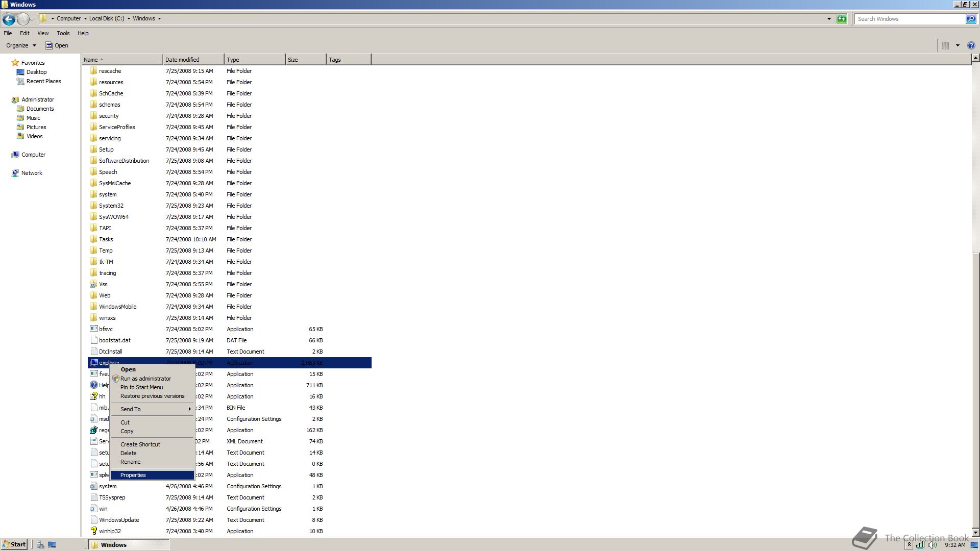Image resolution: width=980 pixels, height=551 pixels.
Task: Select the Vss folder icon
Action: pos(93,284)
